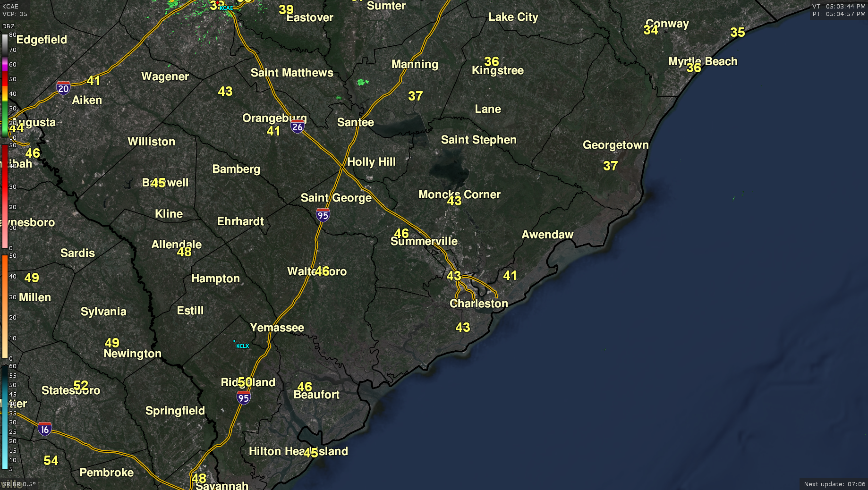Click the 54 temperature reading above Pembroke
Image resolution: width=868 pixels, height=490 pixels.
pyautogui.click(x=51, y=460)
